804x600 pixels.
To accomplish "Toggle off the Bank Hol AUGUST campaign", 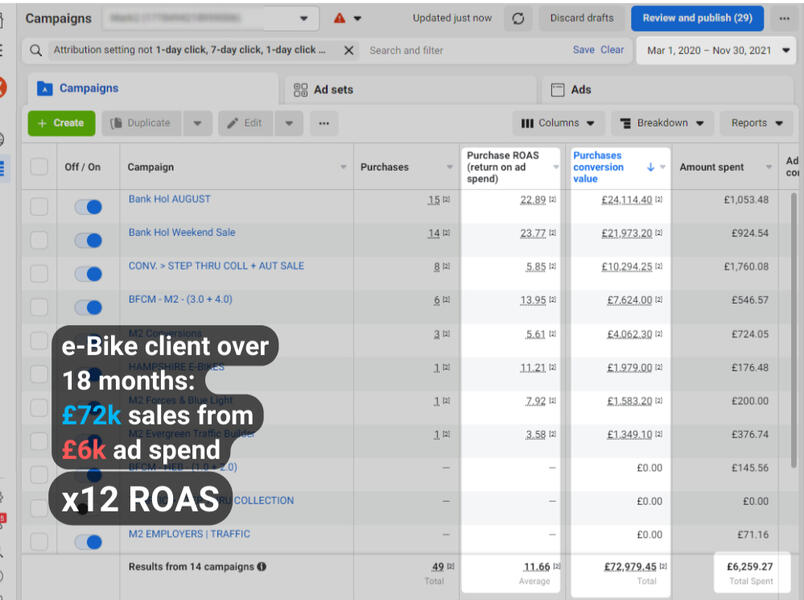I will pyautogui.click(x=89, y=207).
